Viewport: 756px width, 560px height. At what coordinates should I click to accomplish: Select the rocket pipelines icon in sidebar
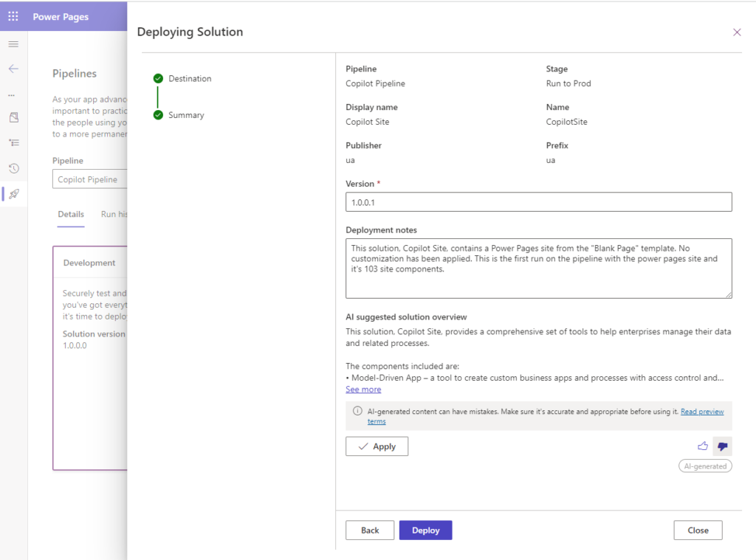pyautogui.click(x=14, y=194)
